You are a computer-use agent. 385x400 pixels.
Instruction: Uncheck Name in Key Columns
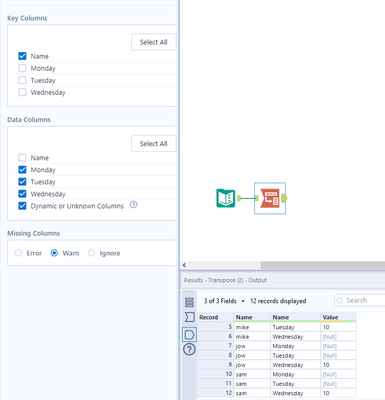(22, 56)
